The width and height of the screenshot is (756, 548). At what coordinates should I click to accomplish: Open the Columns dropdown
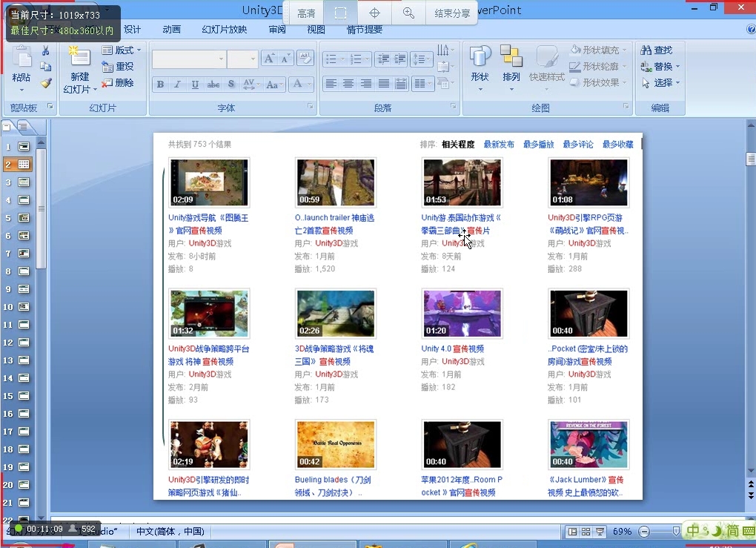coord(422,84)
